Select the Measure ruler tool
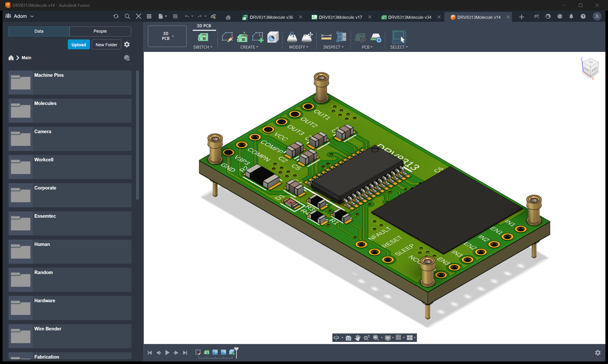The height and width of the screenshot is (364, 608). 326,37
